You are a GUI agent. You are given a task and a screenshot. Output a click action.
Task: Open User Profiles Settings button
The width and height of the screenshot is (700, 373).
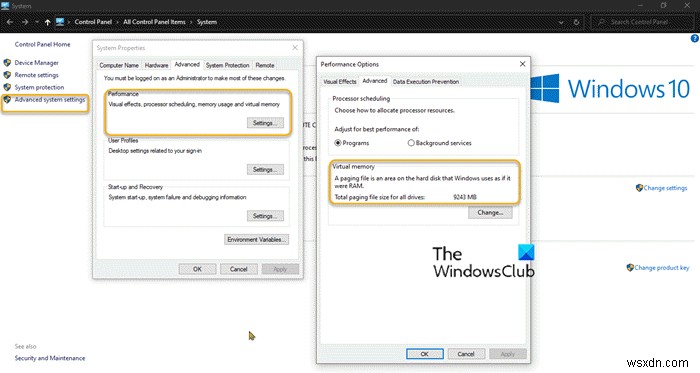click(x=265, y=170)
